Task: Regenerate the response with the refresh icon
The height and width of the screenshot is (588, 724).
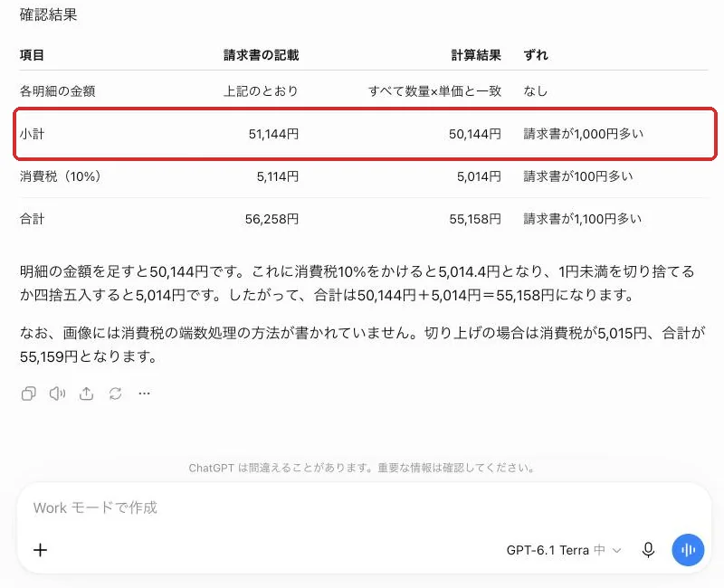Action: point(116,394)
